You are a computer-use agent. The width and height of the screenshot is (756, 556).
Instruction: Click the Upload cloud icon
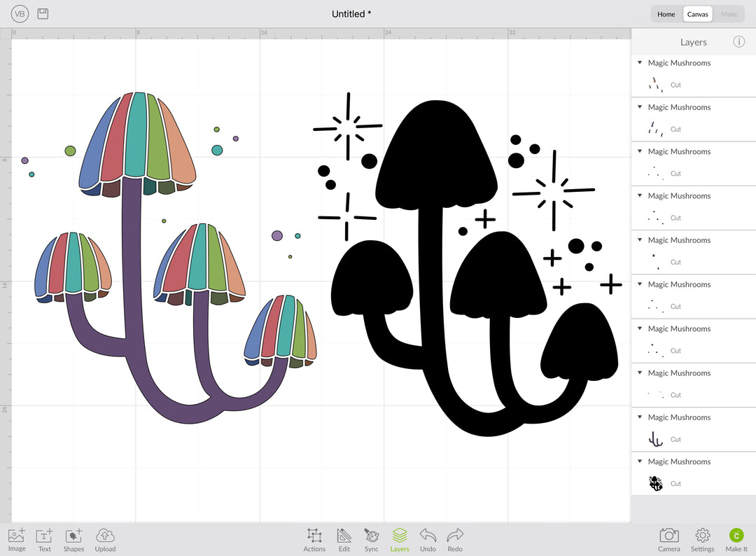105,536
